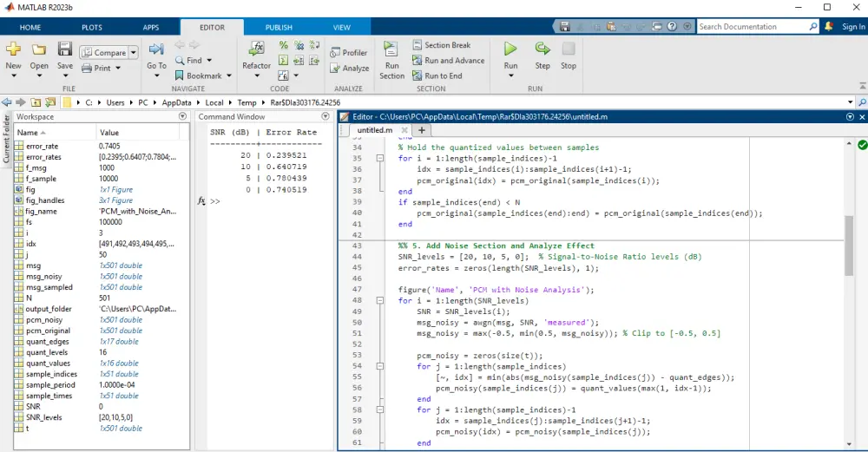868x452 pixels.
Task: Expand the Bookmark dropdown arrow
Action: (x=229, y=75)
